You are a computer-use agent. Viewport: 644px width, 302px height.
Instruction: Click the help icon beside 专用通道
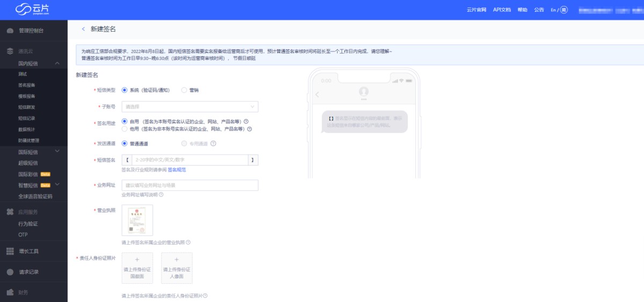click(213, 144)
